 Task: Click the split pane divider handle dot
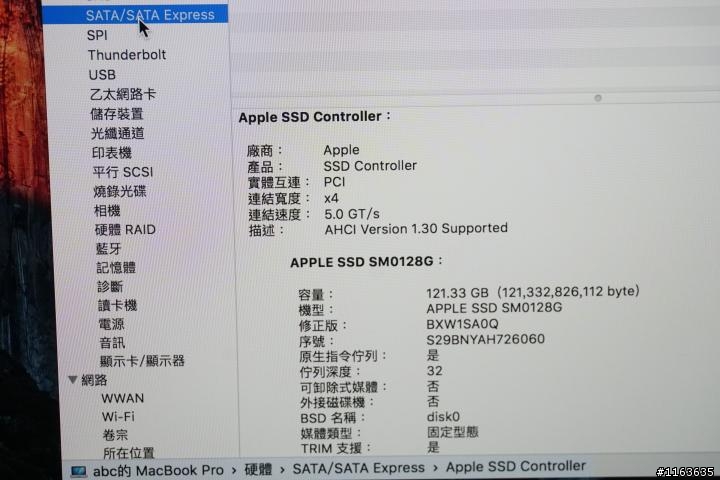tap(598, 98)
